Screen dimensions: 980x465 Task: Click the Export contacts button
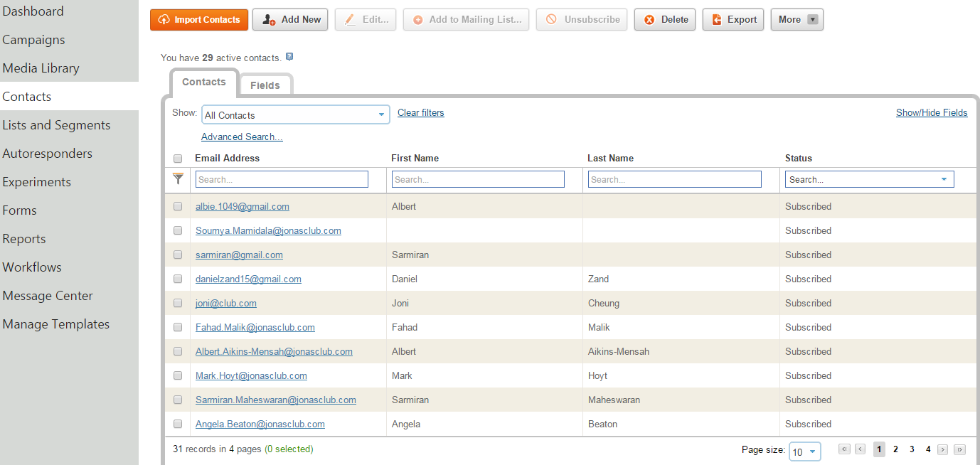[733, 20]
